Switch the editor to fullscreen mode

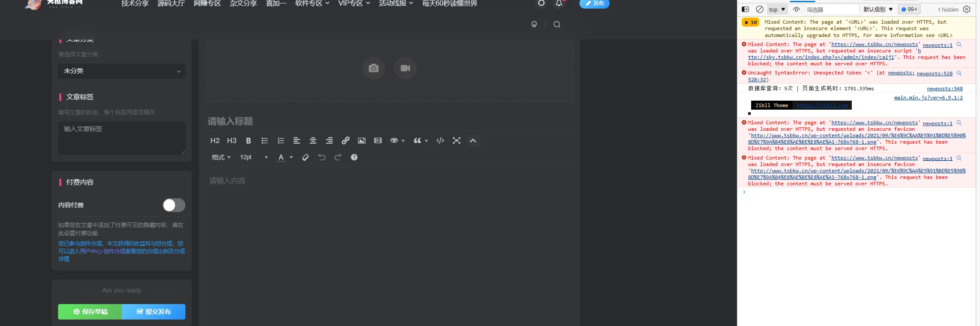[x=456, y=141]
